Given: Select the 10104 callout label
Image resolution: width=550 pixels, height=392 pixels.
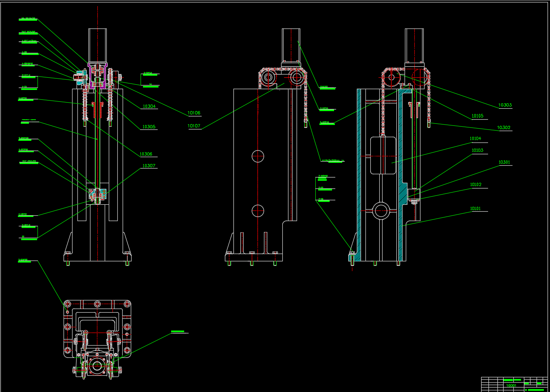Looking at the screenshot, I should [475, 139].
